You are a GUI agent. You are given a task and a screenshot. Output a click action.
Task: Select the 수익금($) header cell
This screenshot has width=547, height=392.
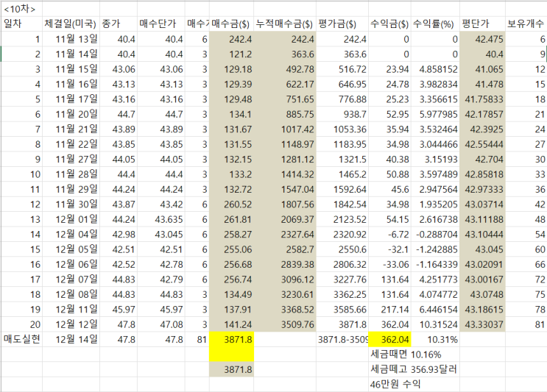point(389,24)
